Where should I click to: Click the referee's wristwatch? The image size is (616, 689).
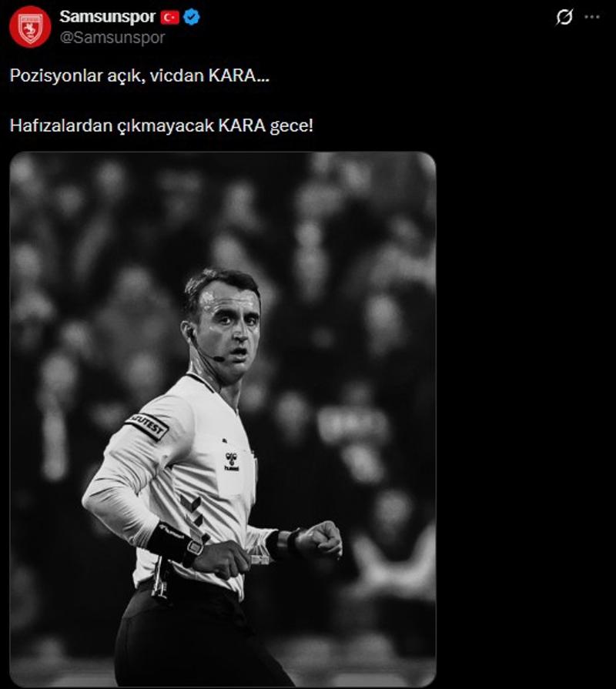(193, 549)
